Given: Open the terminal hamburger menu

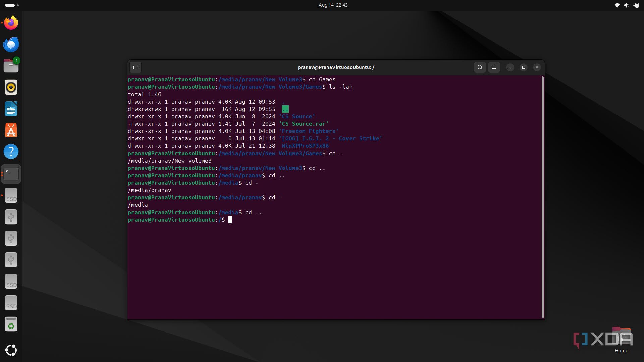Looking at the screenshot, I should click(494, 67).
